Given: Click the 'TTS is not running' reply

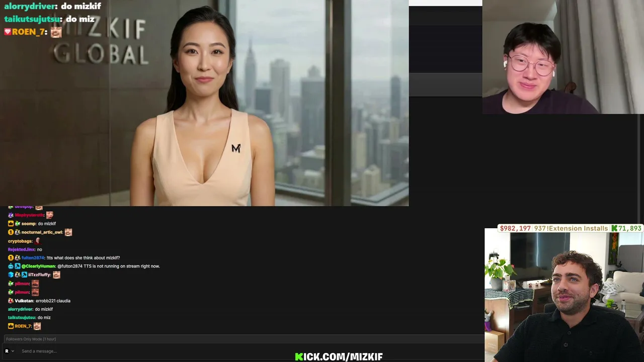Looking at the screenshot, I should 109,266.
